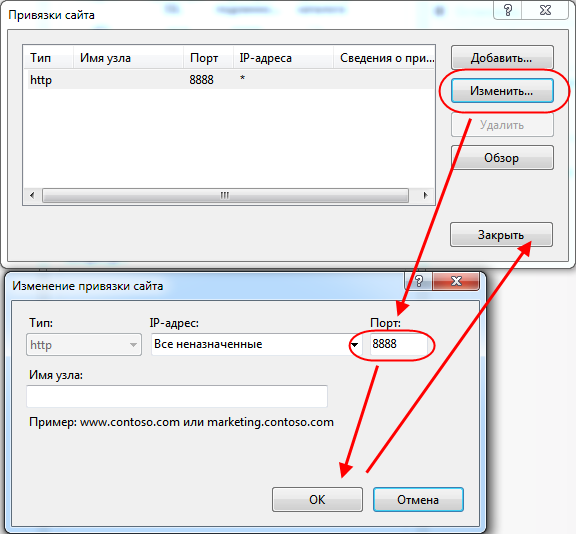Click help icon in Привязки сайта title bar
Viewport: 576px width, 534px height.
click(x=508, y=10)
